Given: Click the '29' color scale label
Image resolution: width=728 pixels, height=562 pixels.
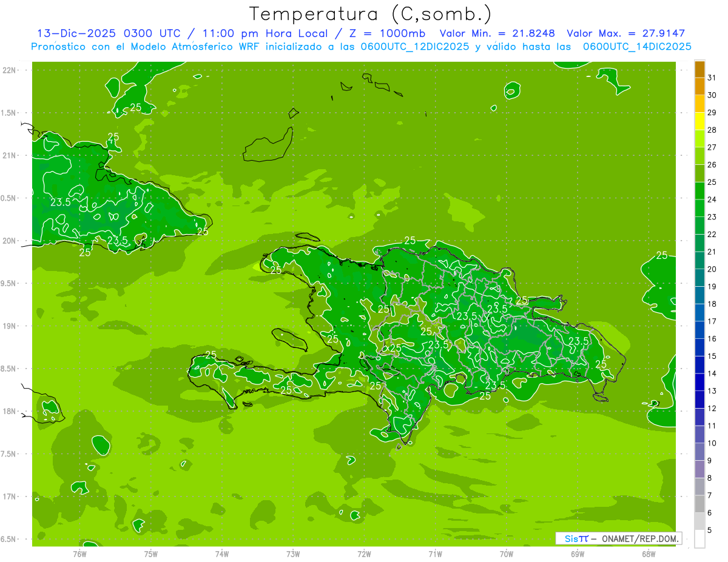Looking at the screenshot, I should [x=712, y=112].
